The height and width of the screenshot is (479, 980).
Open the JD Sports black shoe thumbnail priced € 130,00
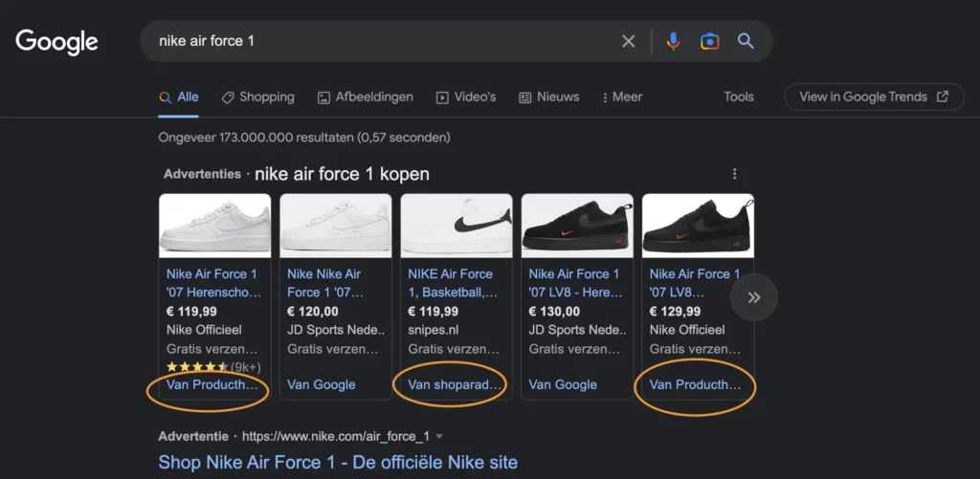click(x=577, y=226)
